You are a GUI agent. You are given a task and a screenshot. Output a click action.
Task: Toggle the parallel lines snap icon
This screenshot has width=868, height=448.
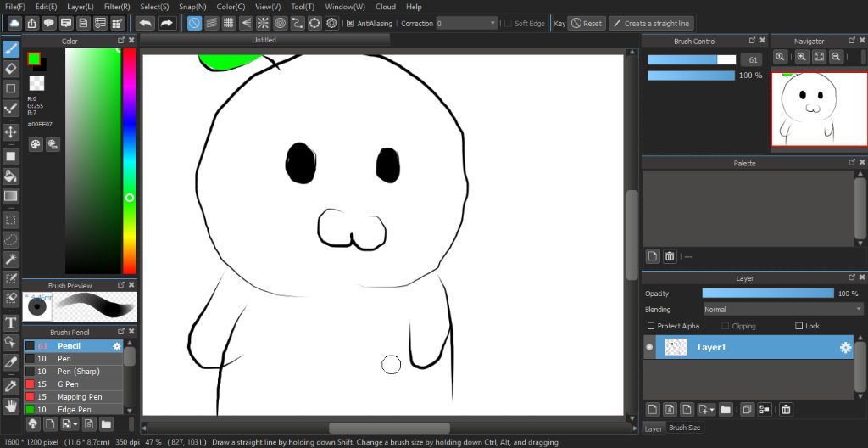pyautogui.click(x=211, y=23)
